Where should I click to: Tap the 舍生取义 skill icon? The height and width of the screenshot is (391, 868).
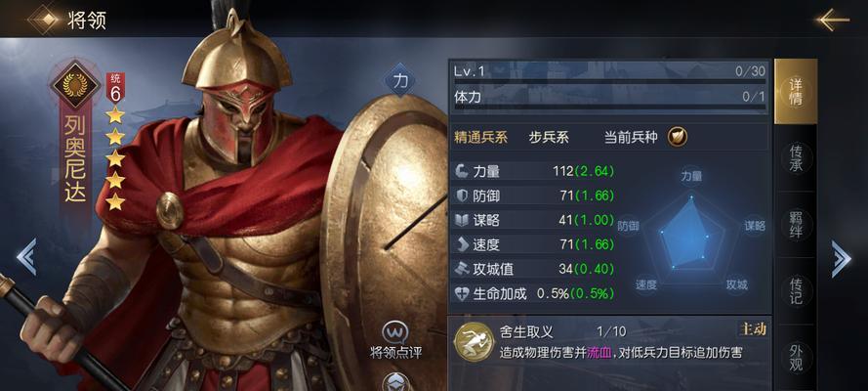475,340
